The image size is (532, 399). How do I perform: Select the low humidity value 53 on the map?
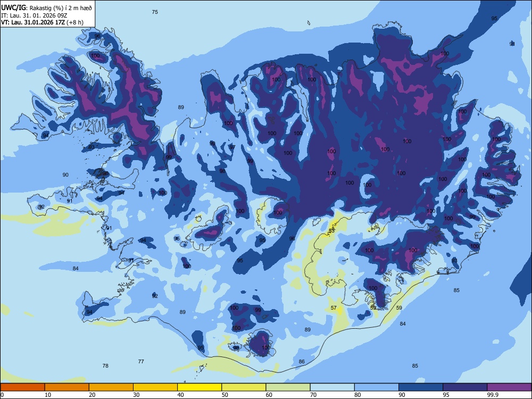[331, 231]
